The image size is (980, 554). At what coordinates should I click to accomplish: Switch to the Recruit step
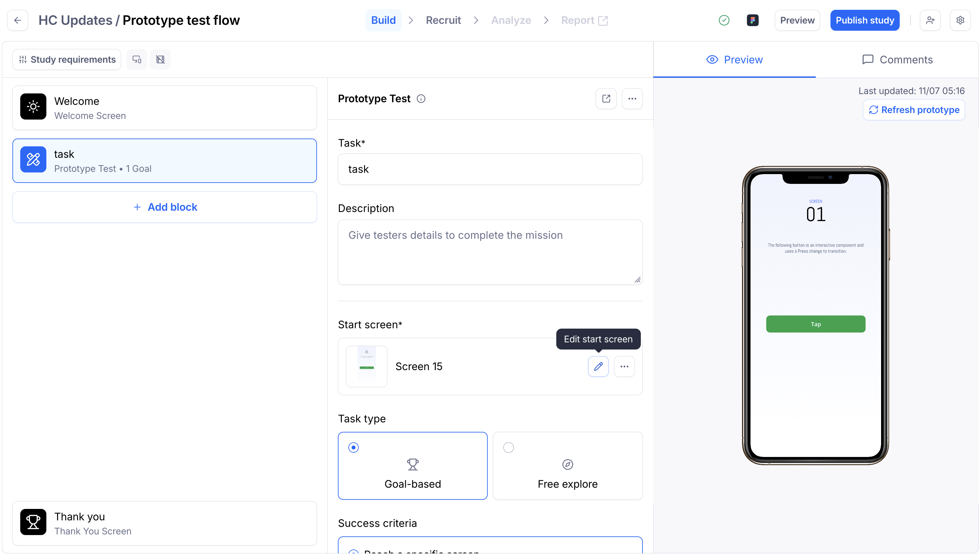pyautogui.click(x=443, y=20)
